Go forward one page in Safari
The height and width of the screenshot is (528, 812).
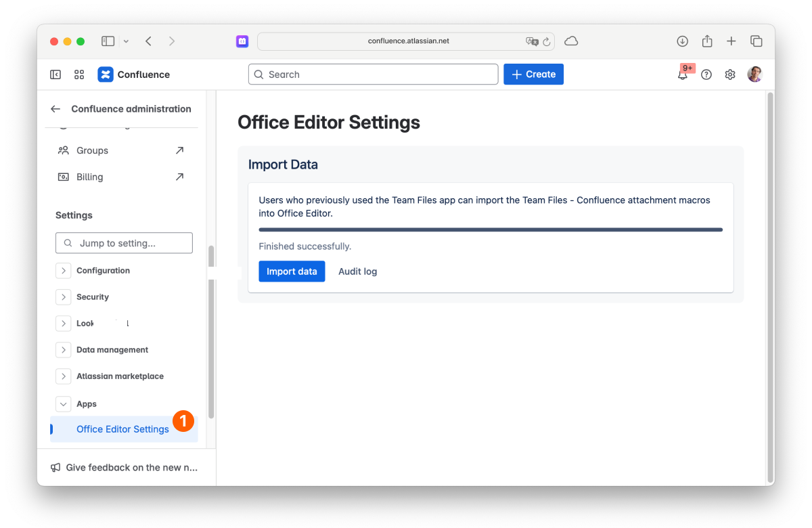172,41
